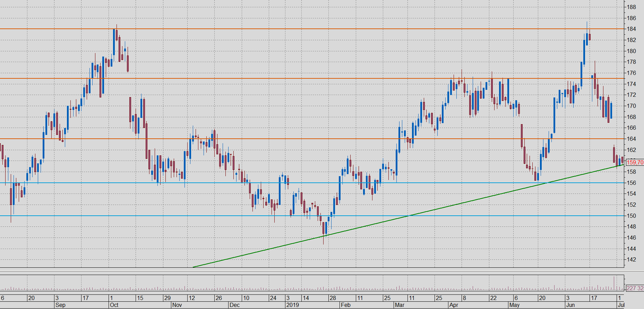Click the date label 29 before Nov
The height and width of the screenshot is (309, 644).
pos(167,298)
